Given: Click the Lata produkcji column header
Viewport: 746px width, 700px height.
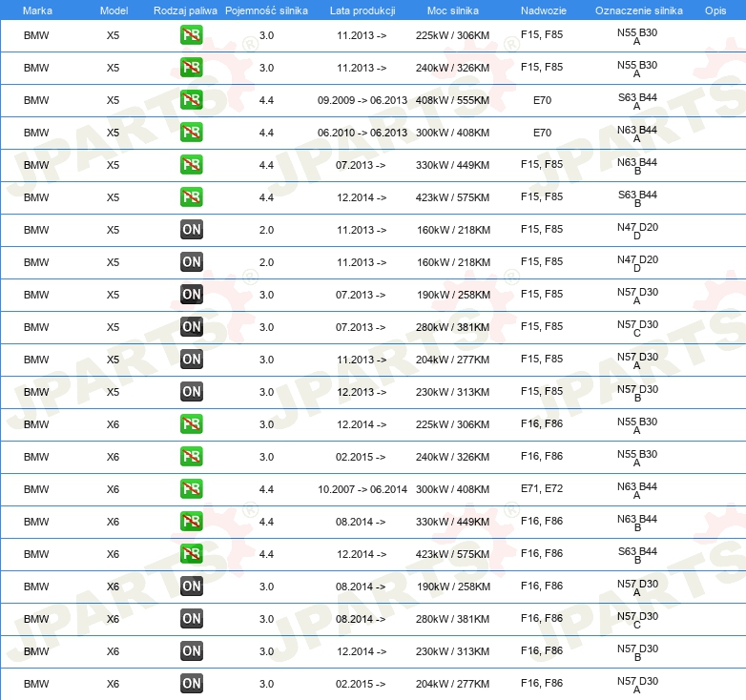Looking at the screenshot, I should 363,10.
